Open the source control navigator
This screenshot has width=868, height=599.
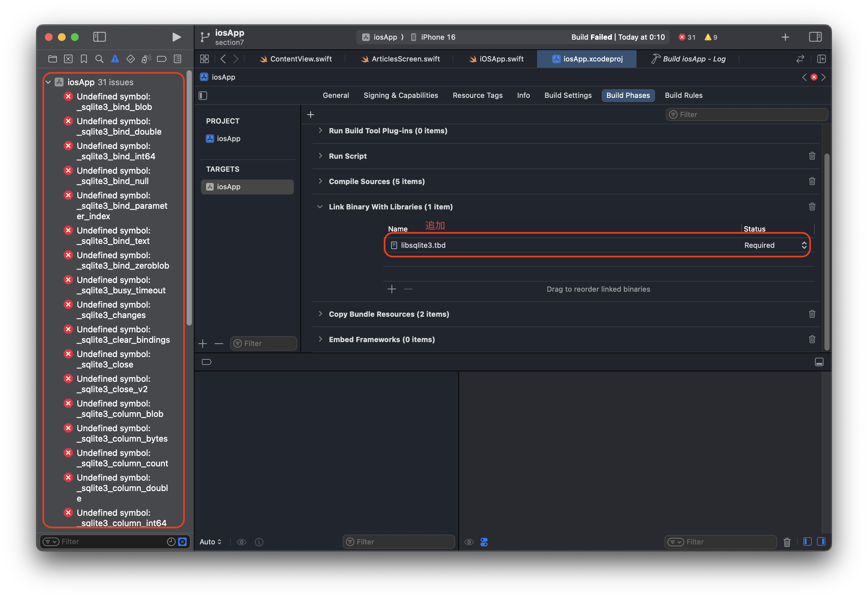tap(68, 59)
